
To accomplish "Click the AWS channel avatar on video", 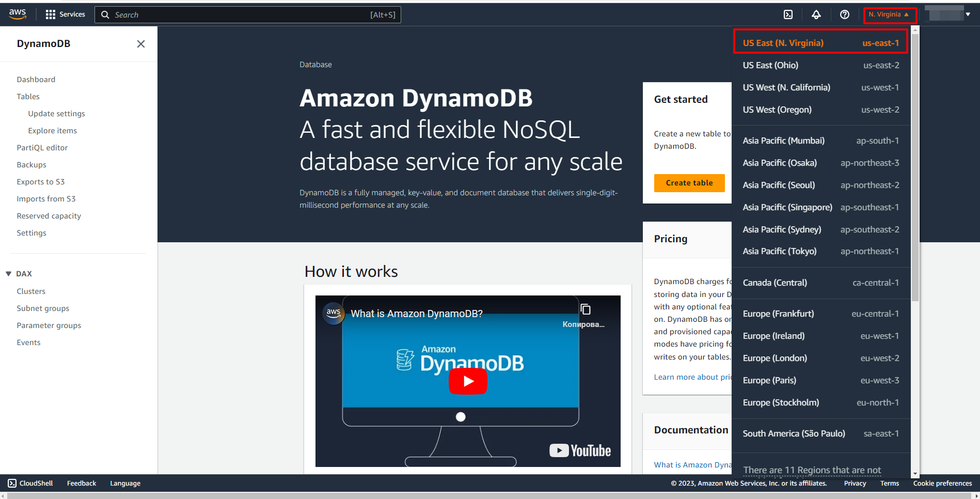I will pyautogui.click(x=334, y=313).
